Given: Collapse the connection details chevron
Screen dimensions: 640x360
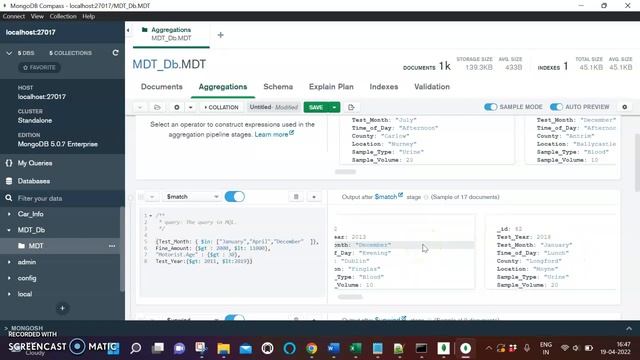Looking at the screenshot, I should [9, 53].
